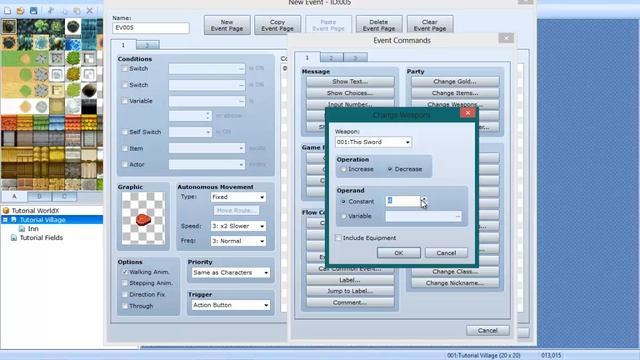
Task: Click the Constant value number field
Action: (403, 201)
